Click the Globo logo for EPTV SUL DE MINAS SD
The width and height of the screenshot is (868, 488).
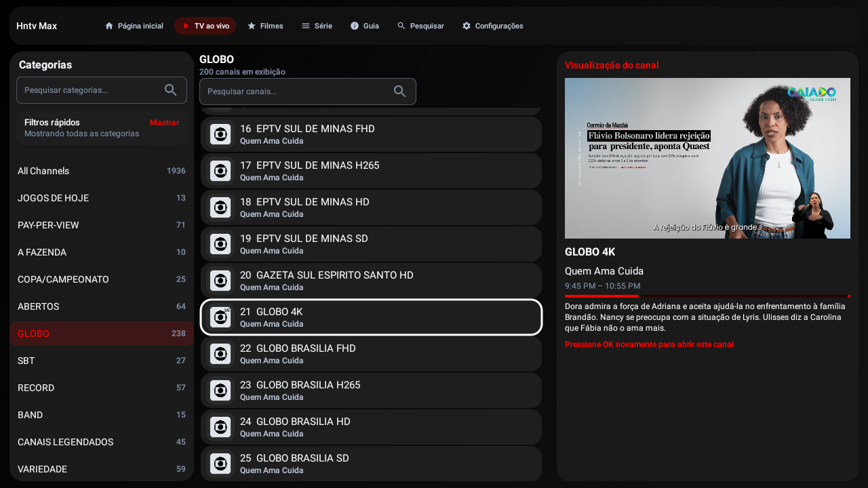tap(220, 244)
